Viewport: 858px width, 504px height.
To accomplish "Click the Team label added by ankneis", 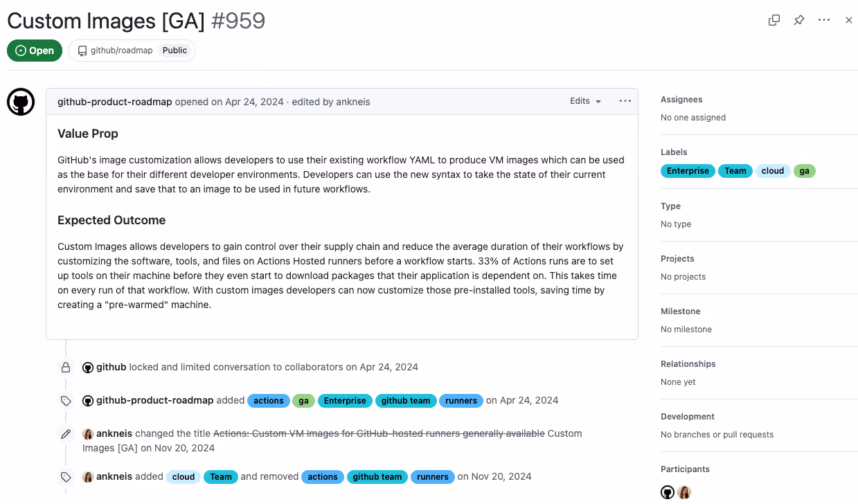I will tap(221, 476).
